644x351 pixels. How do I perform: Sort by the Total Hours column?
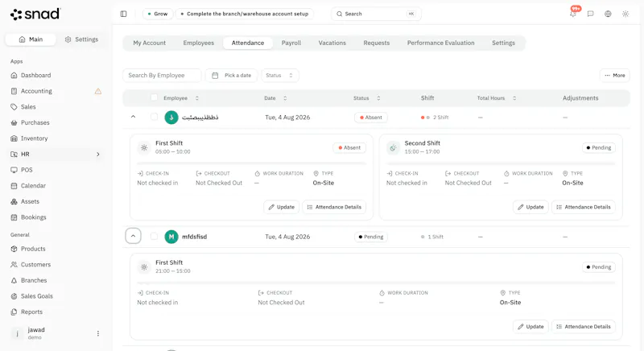tap(497, 98)
